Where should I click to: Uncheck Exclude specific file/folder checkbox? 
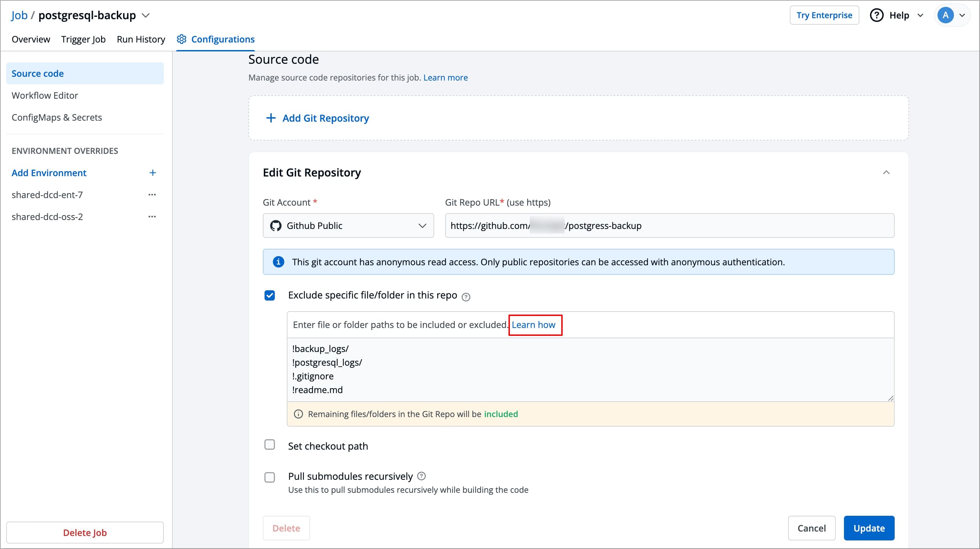coord(270,296)
